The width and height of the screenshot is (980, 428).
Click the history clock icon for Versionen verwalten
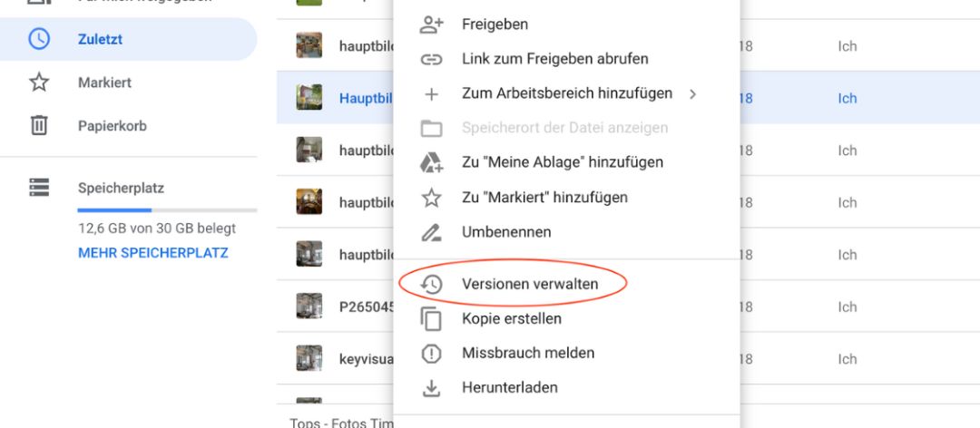point(431,285)
